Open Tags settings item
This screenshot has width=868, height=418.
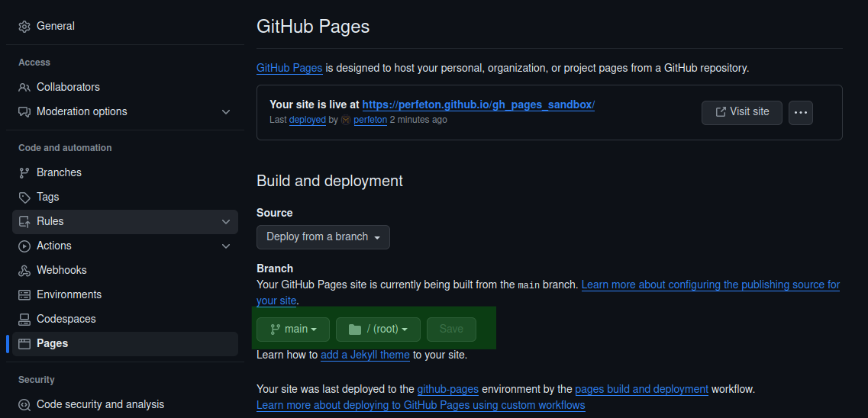(x=125, y=197)
